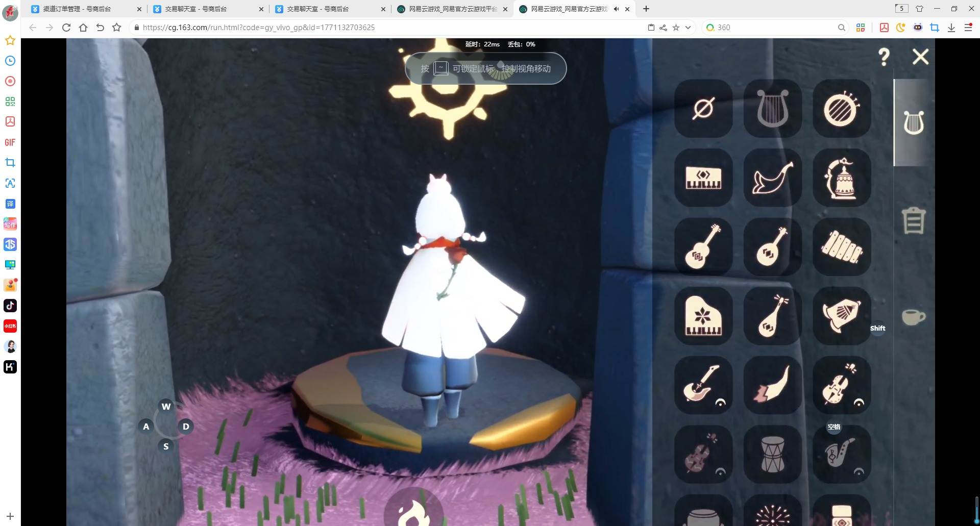Select the no-instrument empty slot icon

tap(703, 108)
